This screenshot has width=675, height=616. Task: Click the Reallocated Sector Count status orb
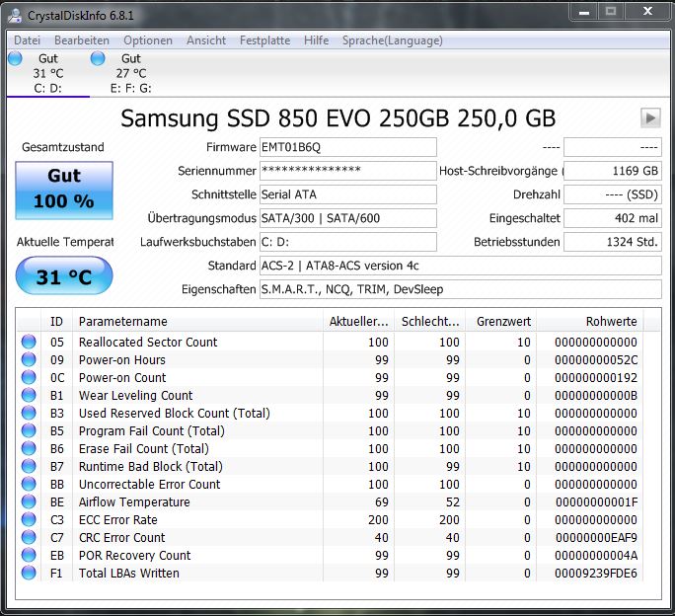29,342
